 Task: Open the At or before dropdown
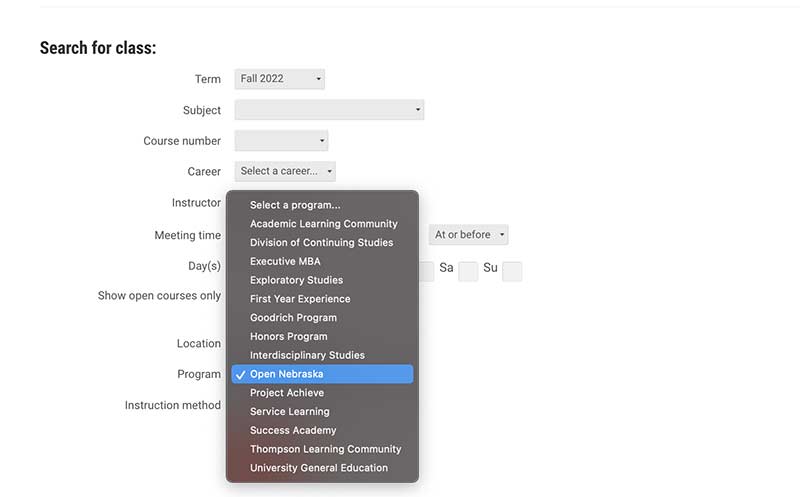point(468,235)
